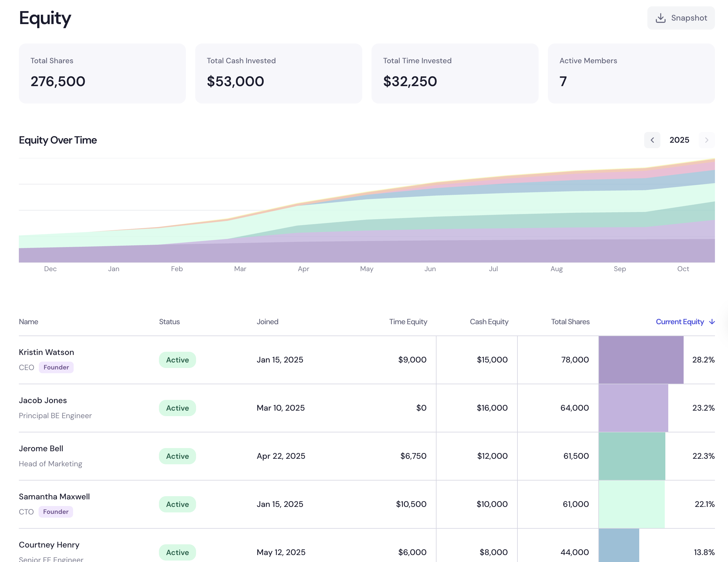Screen dimensions: 728x562
Task: Click the Apr label on chart axis
Action: pyautogui.click(x=303, y=269)
